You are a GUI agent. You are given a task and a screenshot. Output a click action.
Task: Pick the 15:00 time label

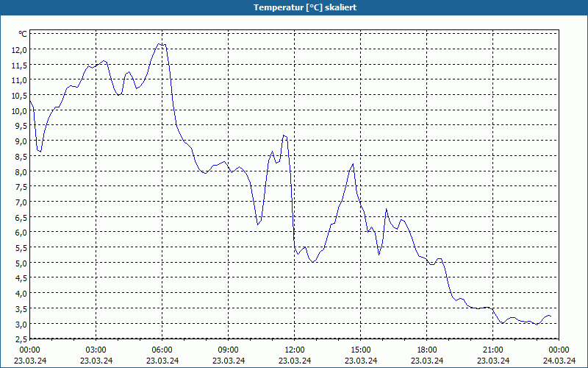click(361, 350)
